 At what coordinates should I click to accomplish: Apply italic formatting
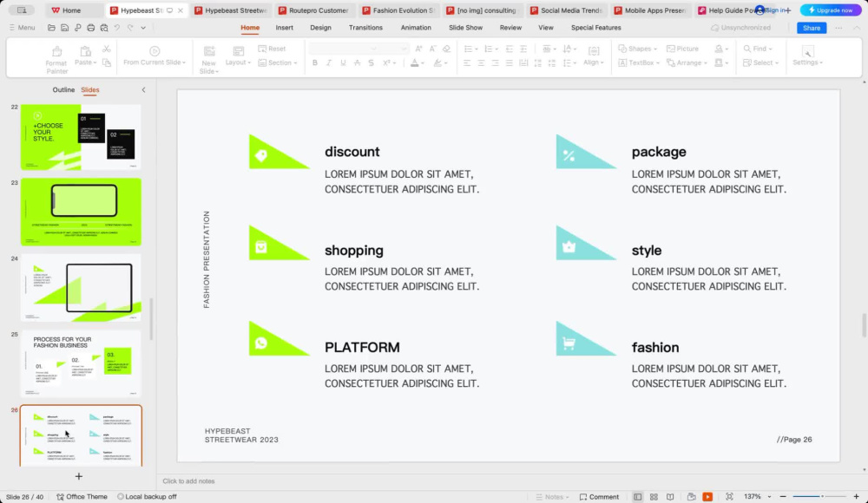pos(329,63)
